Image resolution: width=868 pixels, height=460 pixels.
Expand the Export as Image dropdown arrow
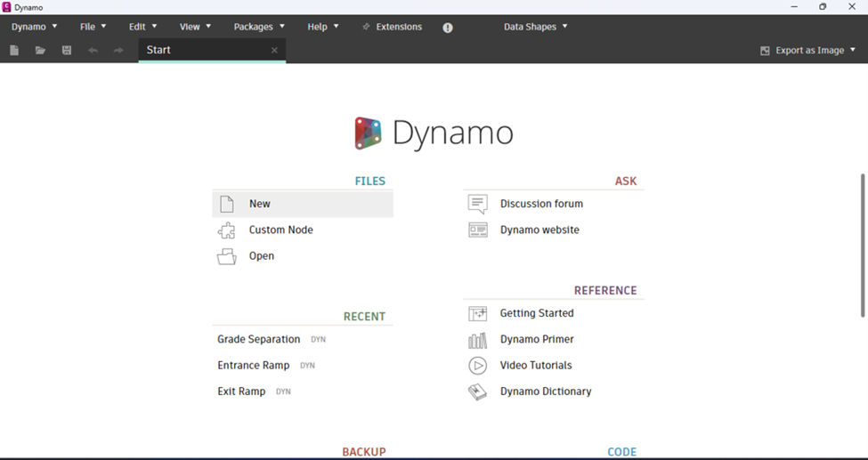pyautogui.click(x=853, y=51)
